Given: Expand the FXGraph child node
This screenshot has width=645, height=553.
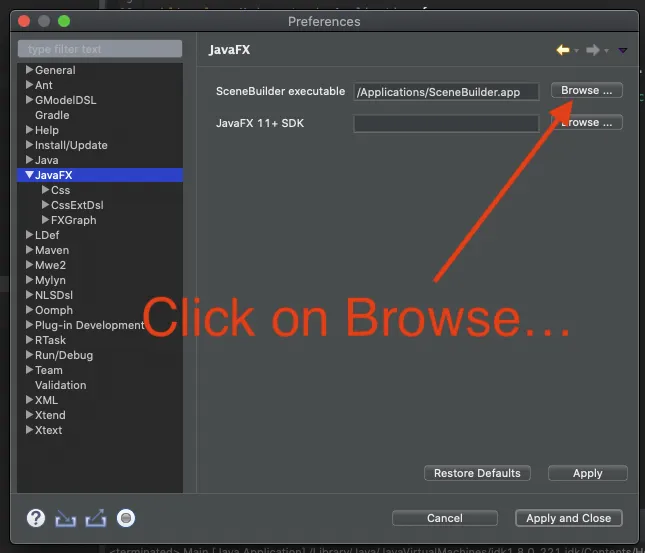Looking at the screenshot, I should click(45, 220).
